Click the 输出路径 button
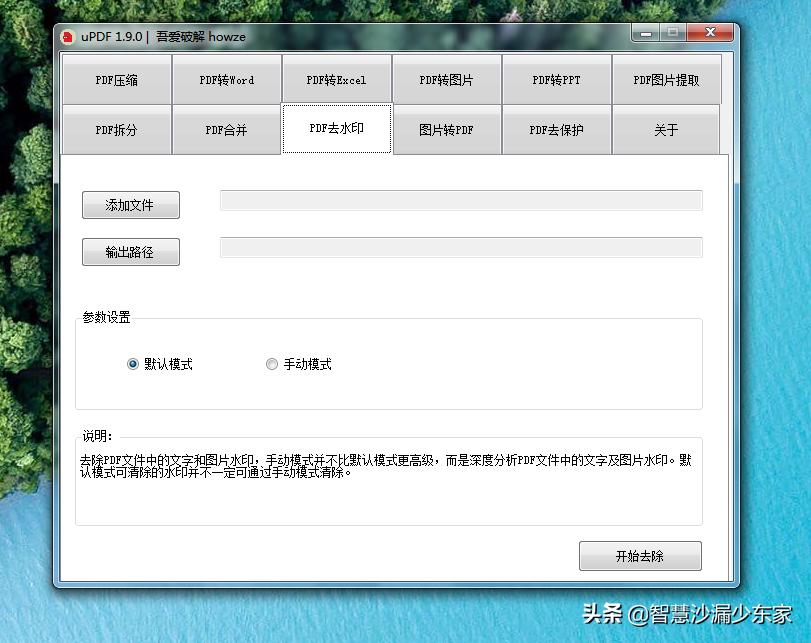811x643 pixels. [x=130, y=252]
